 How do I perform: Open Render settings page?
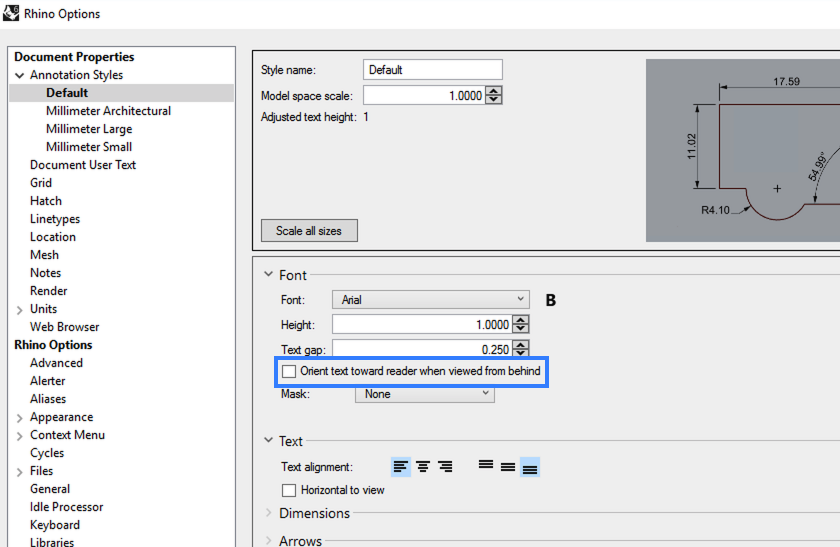click(49, 291)
